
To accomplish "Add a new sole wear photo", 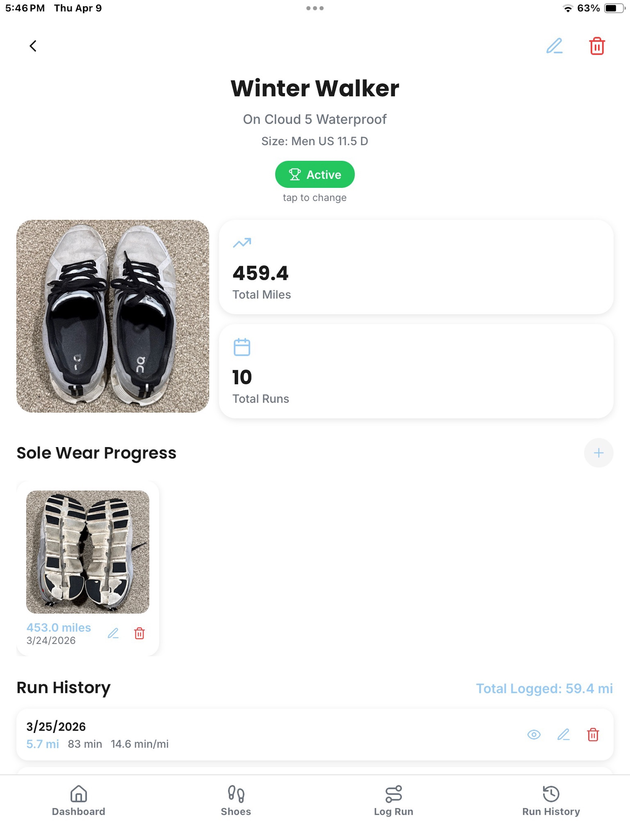I will (599, 453).
